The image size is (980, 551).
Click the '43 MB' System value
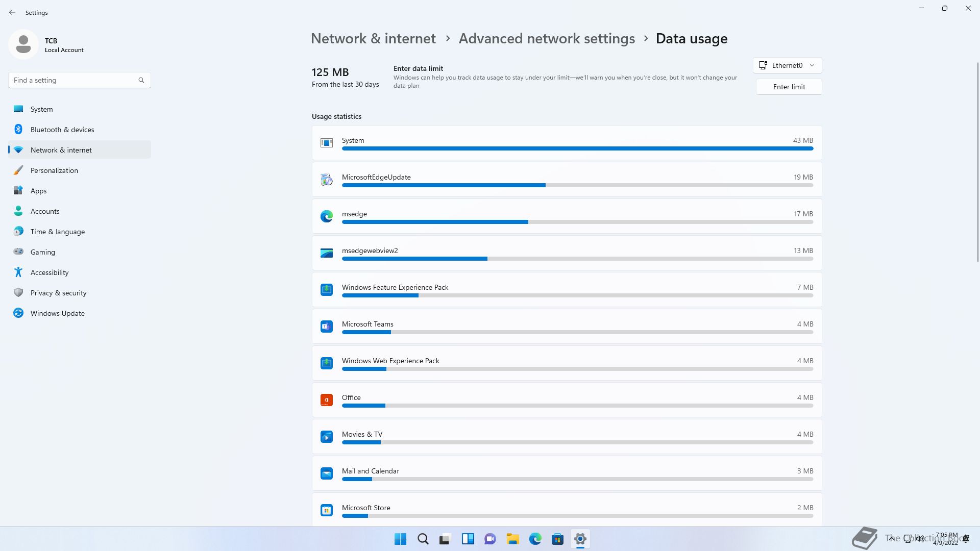pyautogui.click(x=803, y=140)
